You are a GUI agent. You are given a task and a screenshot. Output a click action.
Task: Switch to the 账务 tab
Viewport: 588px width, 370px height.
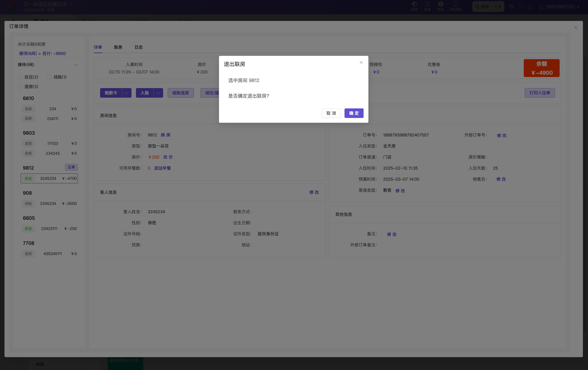[118, 47]
